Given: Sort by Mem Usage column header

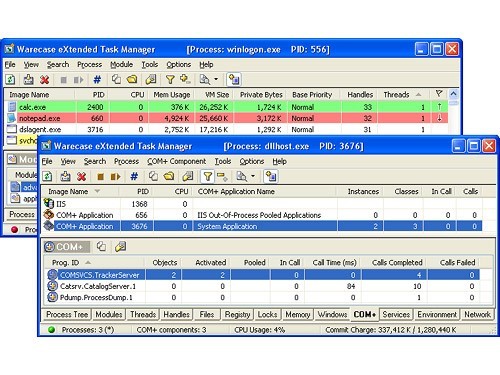Looking at the screenshot, I should coord(172,95).
